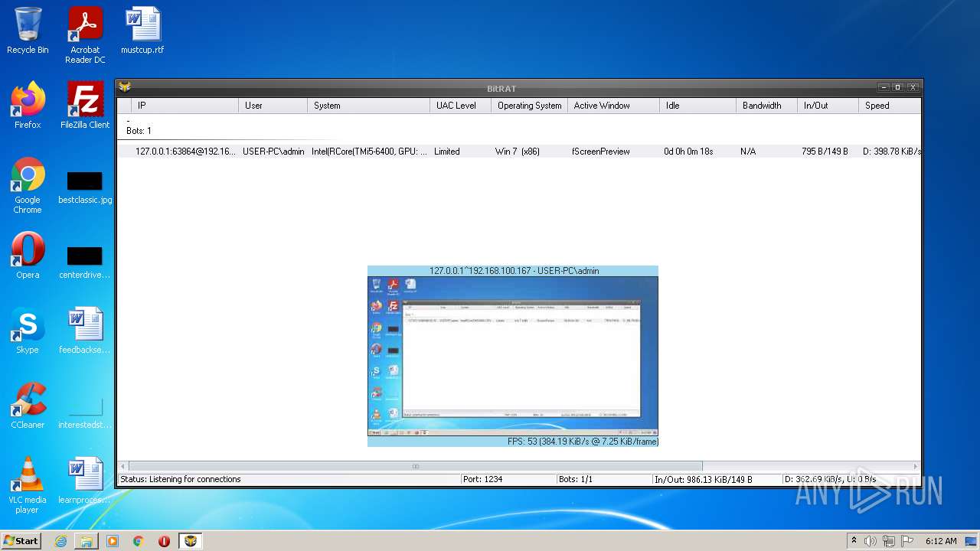Screen dimensions: 980x551
Task: Click the network tray icon
Action: click(x=889, y=541)
